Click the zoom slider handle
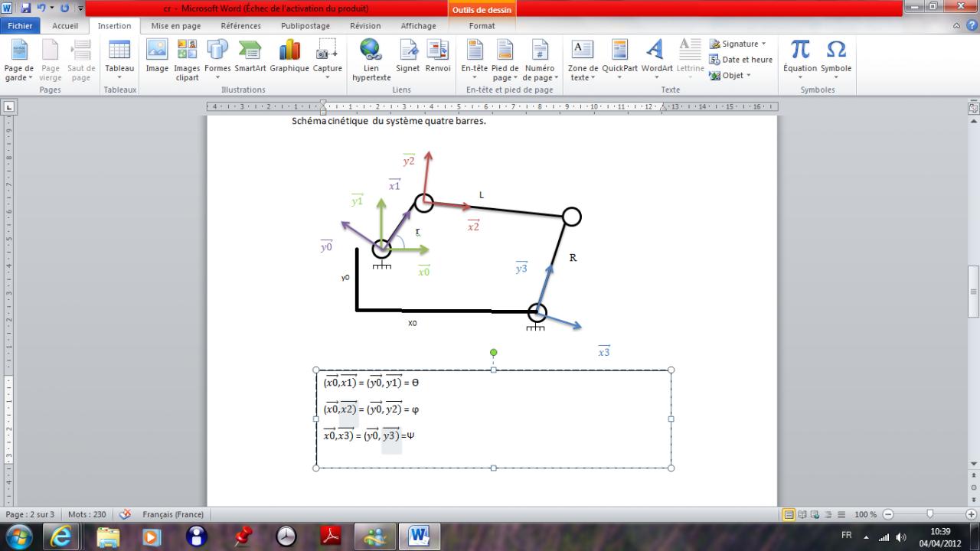This screenshot has height=551, width=980. point(929,514)
